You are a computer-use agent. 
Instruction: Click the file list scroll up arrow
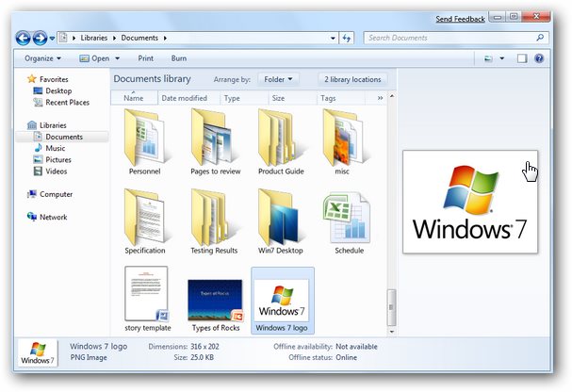[392, 96]
